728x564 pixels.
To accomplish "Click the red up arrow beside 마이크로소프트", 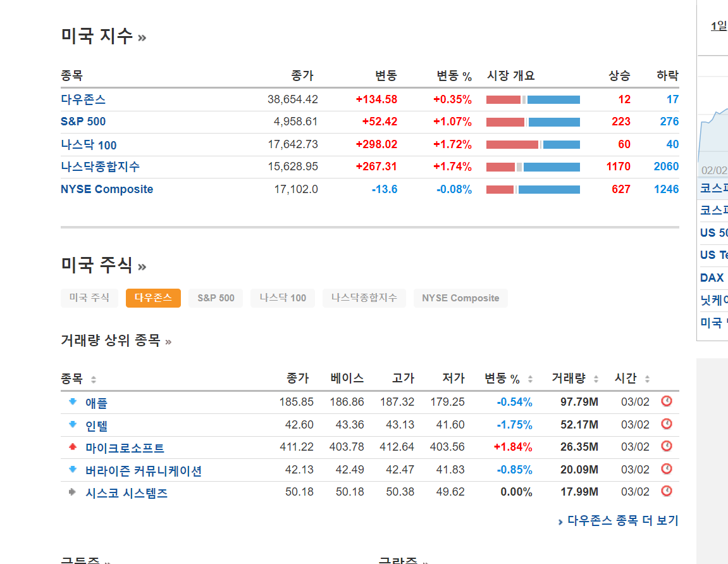I will coord(73,446).
